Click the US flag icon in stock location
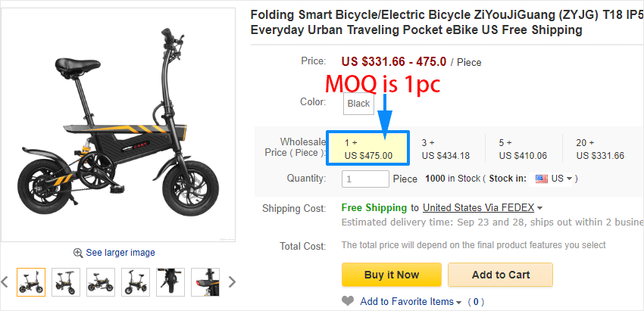This screenshot has height=311, width=644. 542,179
